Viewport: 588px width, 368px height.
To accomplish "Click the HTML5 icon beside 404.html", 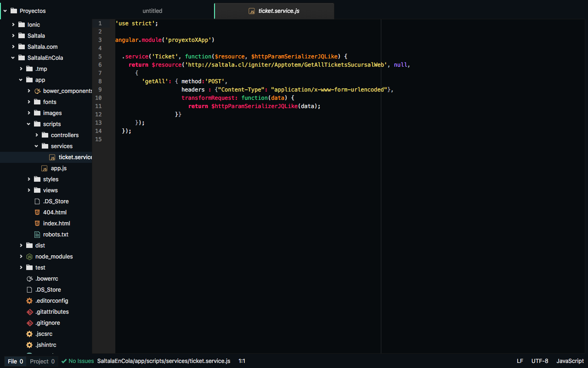I will pyautogui.click(x=37, y=212).
